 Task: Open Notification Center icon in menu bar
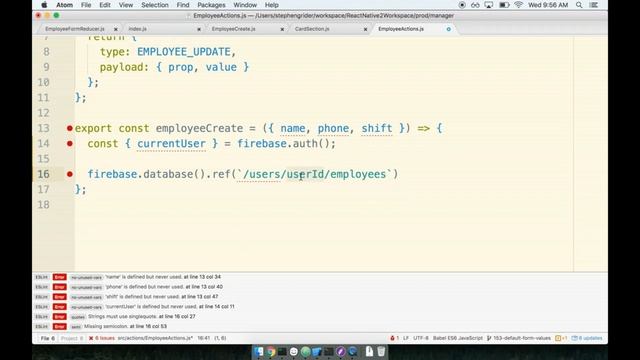click(x=594, y=5)
